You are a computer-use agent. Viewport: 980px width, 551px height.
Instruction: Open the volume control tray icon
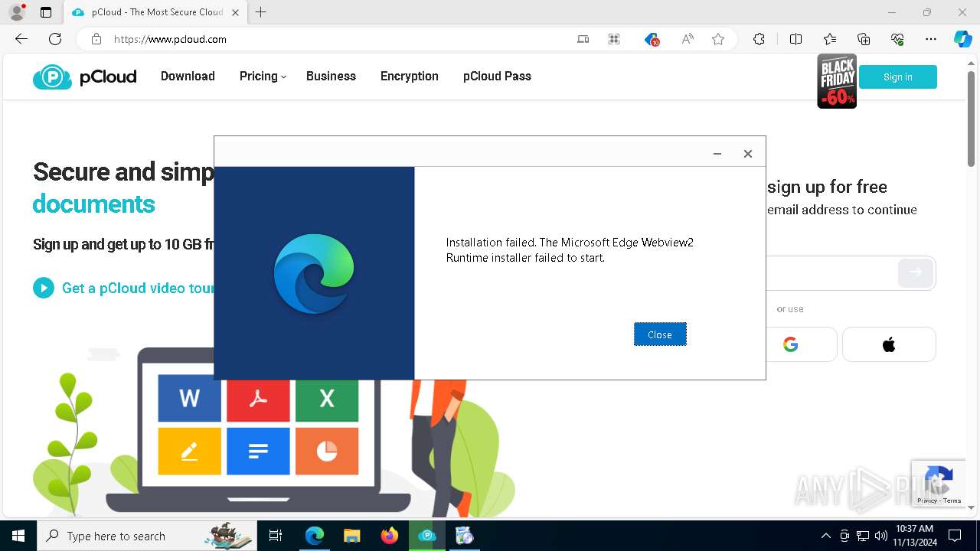point(881,536)
